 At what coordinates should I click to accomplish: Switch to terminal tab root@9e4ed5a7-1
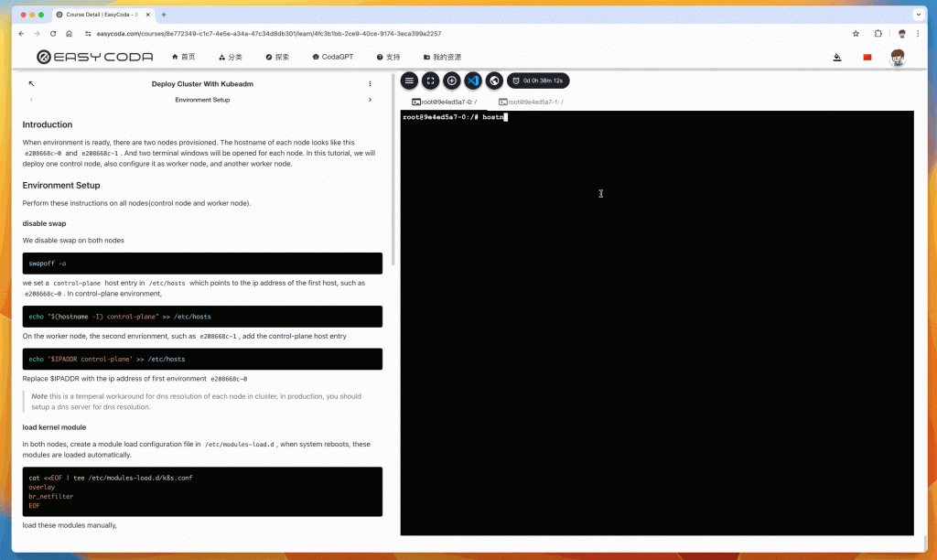coord(531,102)
